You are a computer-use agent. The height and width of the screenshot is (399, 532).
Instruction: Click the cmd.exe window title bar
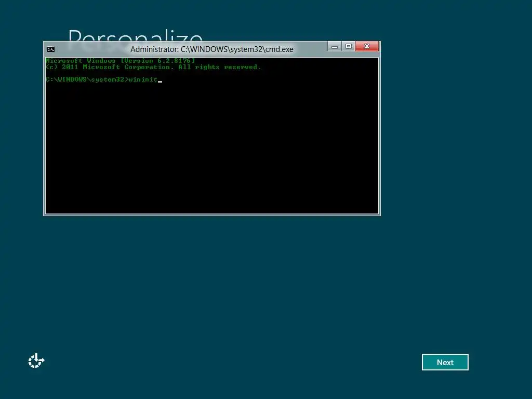click(212, 49)
